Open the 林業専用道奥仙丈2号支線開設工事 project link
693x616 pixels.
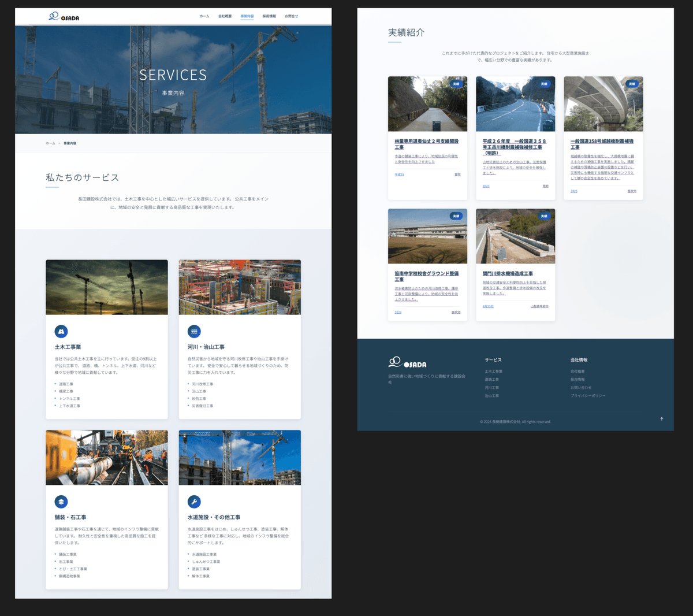(x=427, y=144)
